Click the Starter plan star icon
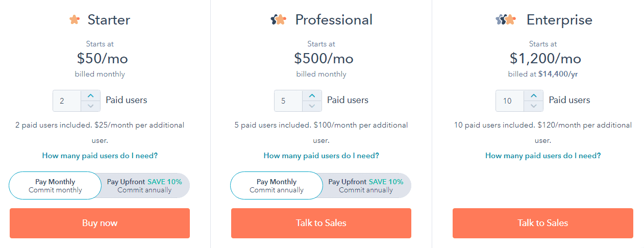 point(75,20)
